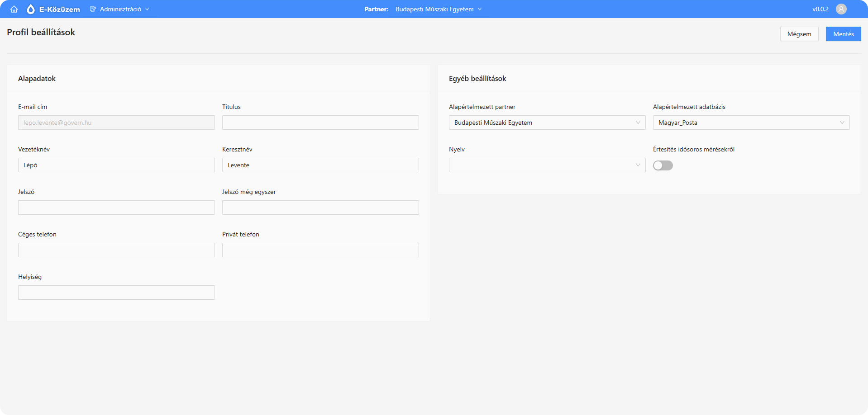868x415 pixels.
Task: Focus the Jelszó még egyszer field
Action: click(x=320, y=207)
